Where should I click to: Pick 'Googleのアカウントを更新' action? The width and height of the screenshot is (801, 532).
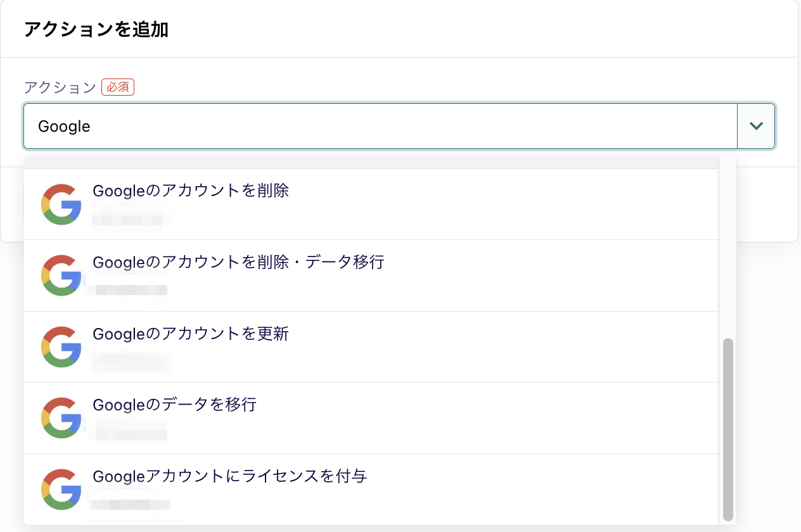(191, 334)
